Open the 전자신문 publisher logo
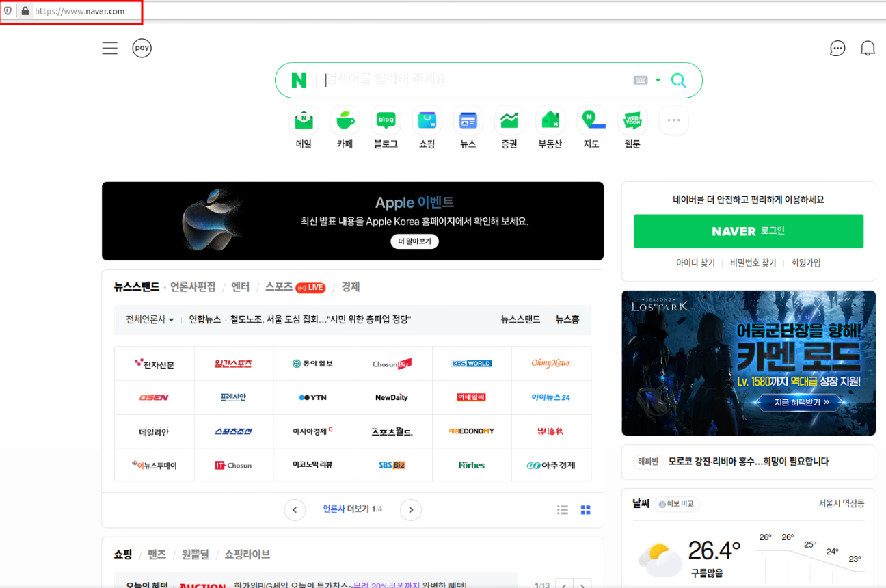 point(155,364)
